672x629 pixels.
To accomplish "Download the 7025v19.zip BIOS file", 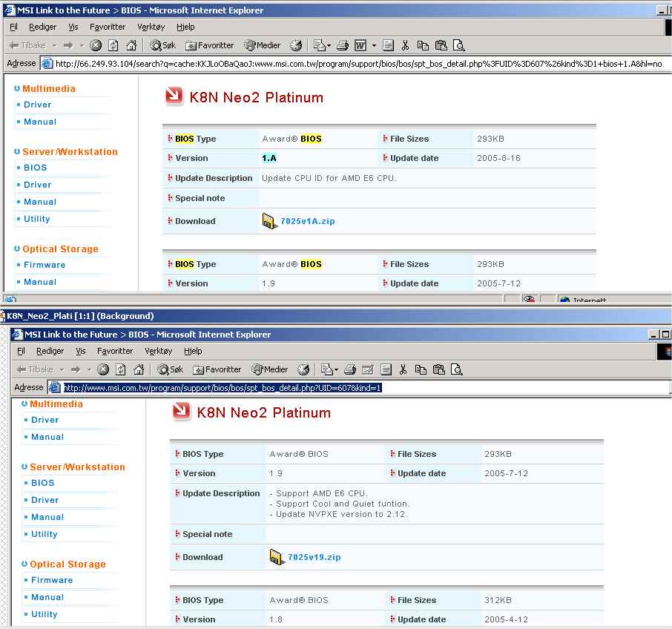I will [314, 557].
